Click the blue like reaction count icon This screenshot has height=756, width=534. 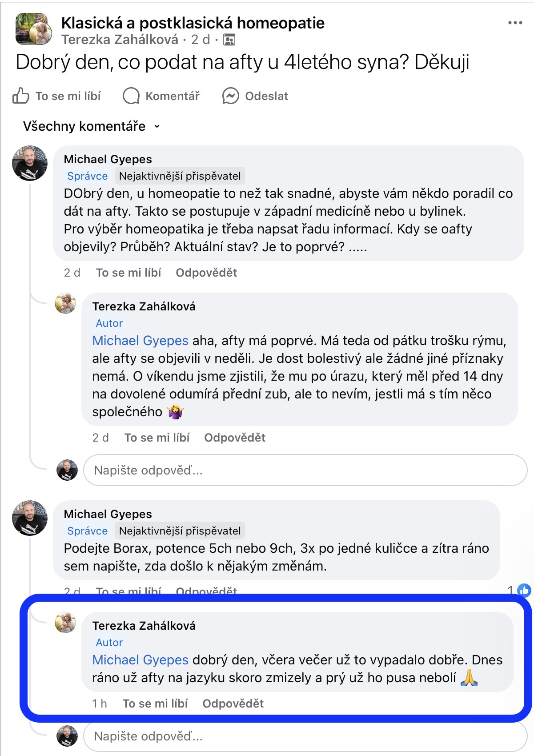pos(524,590)
